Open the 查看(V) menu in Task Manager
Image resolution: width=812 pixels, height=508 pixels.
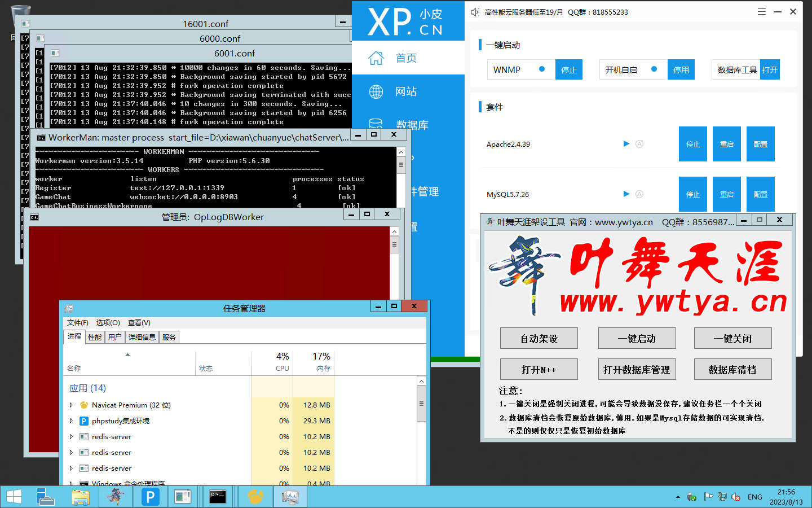139,323
